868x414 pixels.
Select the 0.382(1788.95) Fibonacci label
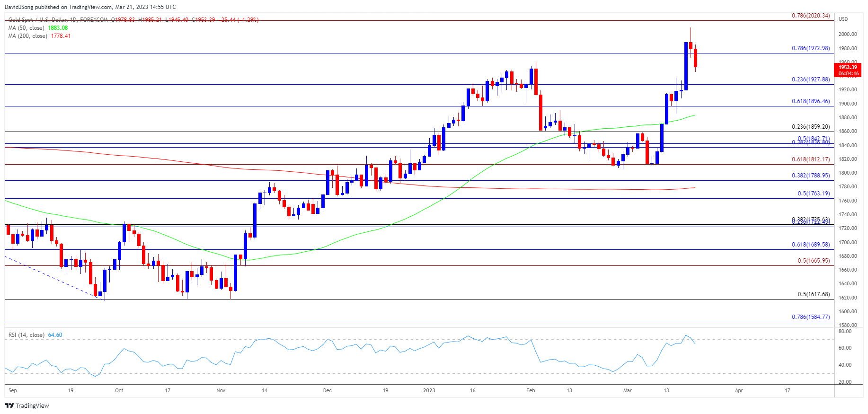pos(811,176)
